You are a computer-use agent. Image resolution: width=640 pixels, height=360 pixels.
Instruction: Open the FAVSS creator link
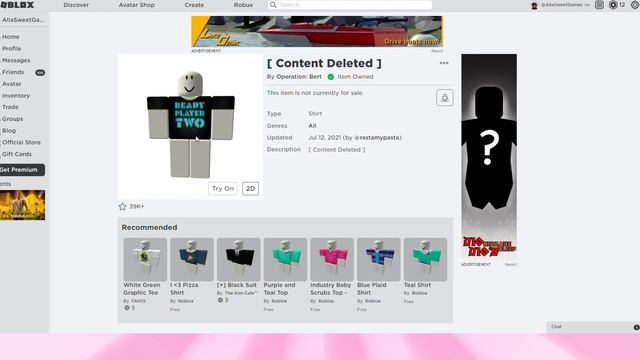138,301
